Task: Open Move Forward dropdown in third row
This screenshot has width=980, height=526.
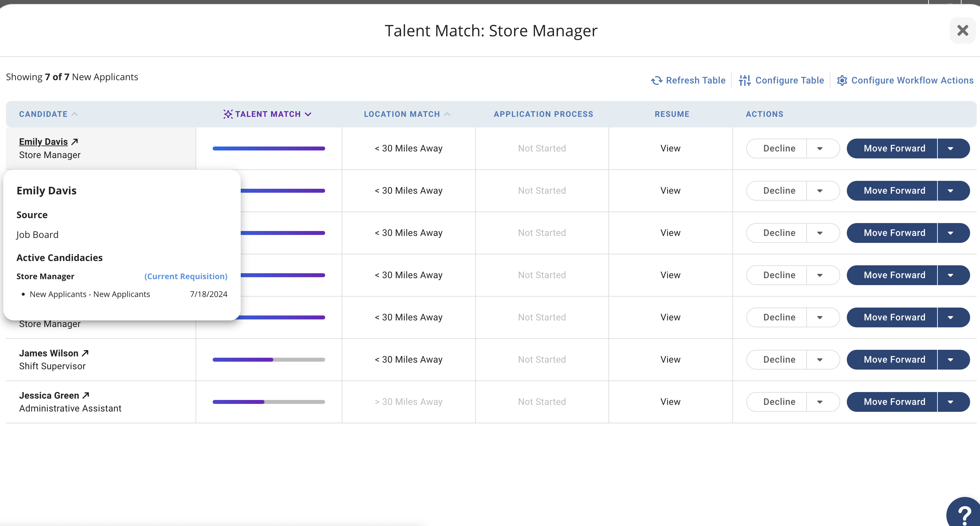Action: click(x=951, y=233)
